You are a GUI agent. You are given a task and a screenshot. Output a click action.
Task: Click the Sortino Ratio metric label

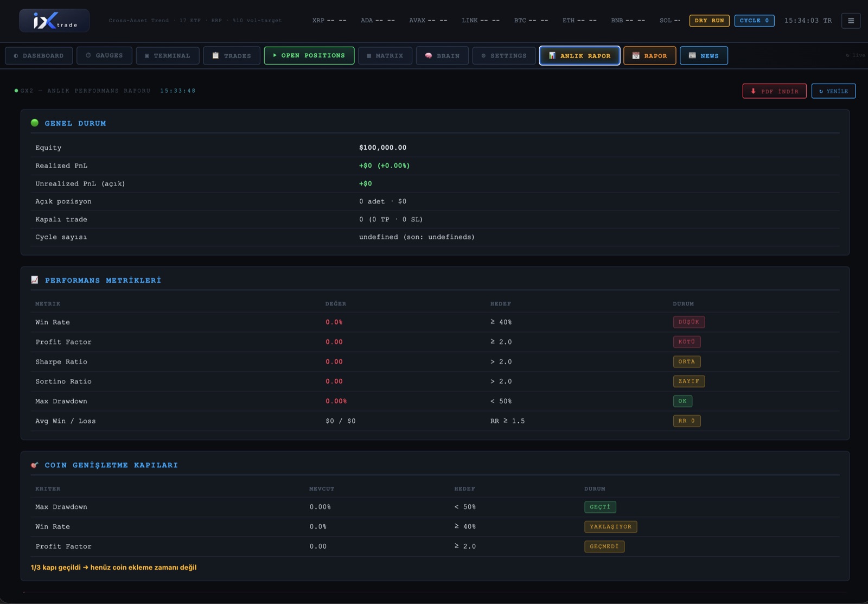pyautogui.click(x=63, y=382)
